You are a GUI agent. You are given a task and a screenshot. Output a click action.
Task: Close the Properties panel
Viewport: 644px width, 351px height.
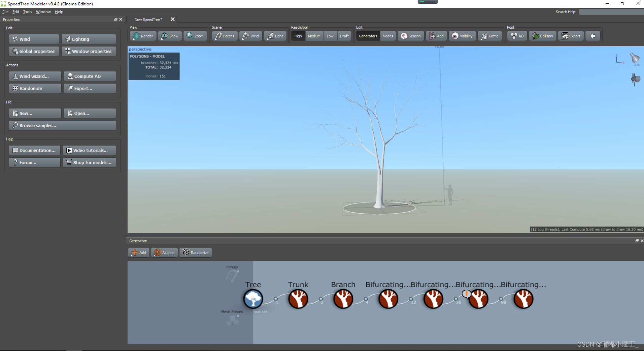(121, 20)
